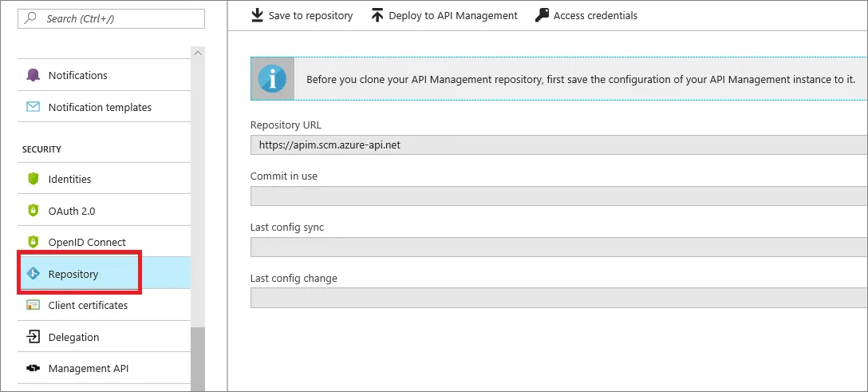
Task: Deploy to API Management
Action: tap(444, 15)
